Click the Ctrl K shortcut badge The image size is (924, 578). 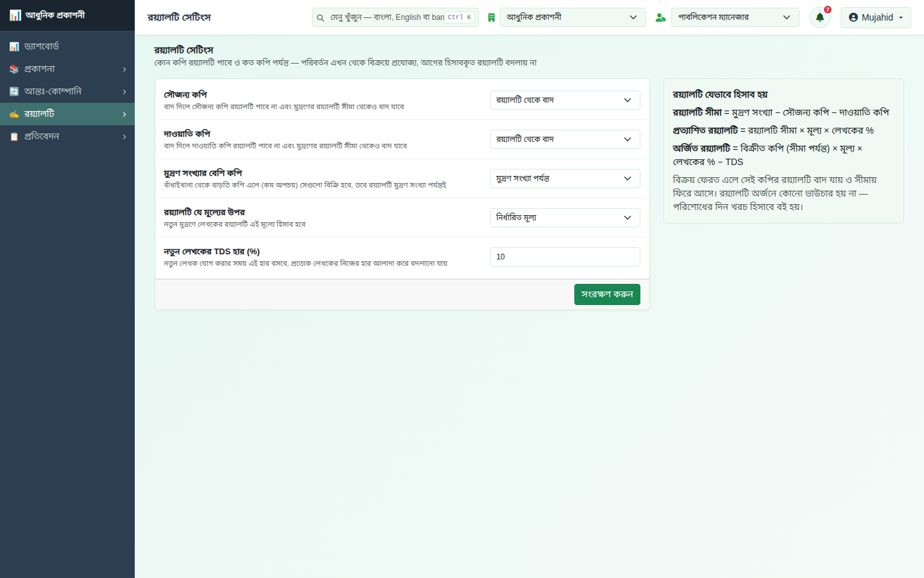point(459,17)
